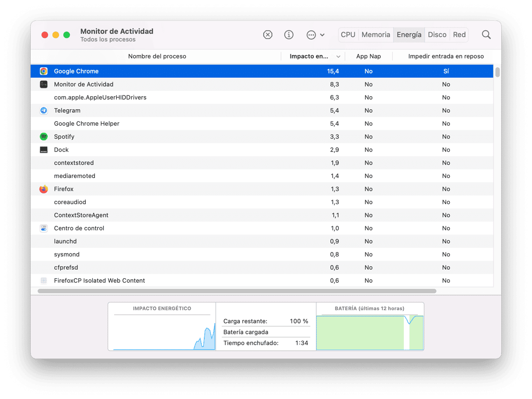Click the Telegram app icon
Image resolution: width=532 pixels, height=399 pixels.
(44, 111)
